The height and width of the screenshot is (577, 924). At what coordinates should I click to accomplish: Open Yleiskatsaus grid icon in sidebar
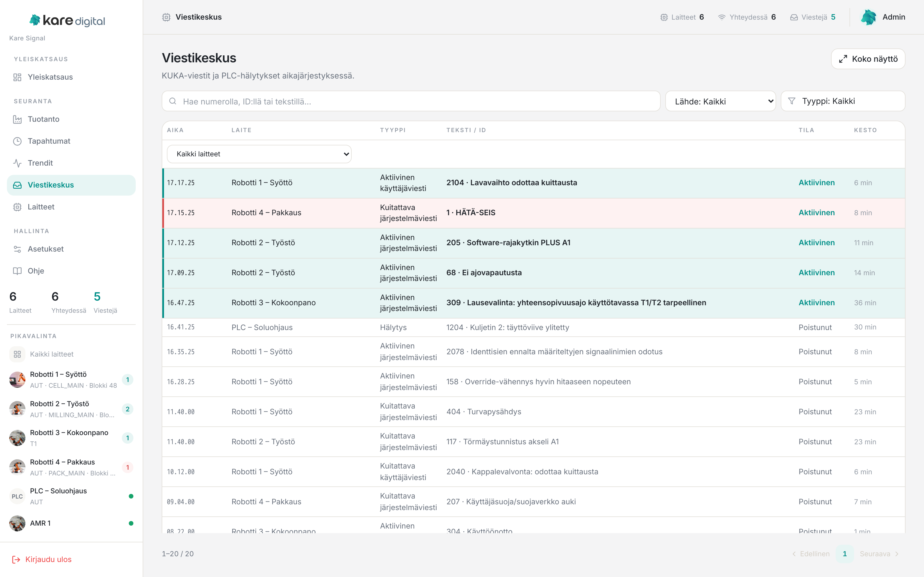pos(17,77)
